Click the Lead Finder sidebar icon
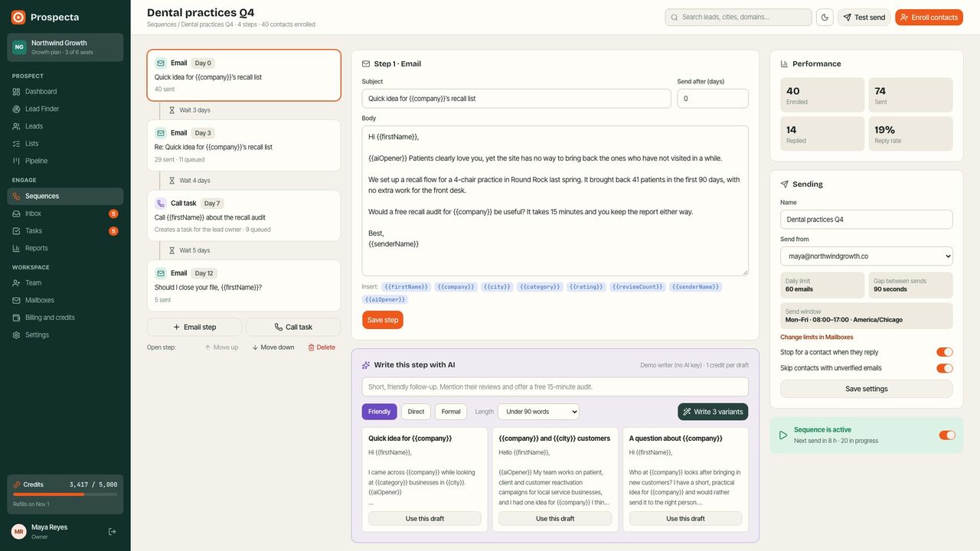 17,109
